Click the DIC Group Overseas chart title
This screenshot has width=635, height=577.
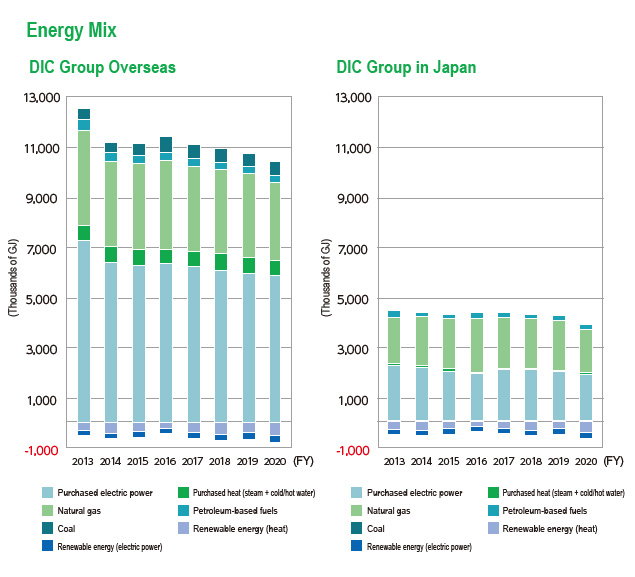pyautogui.click(x=102, y=67)
